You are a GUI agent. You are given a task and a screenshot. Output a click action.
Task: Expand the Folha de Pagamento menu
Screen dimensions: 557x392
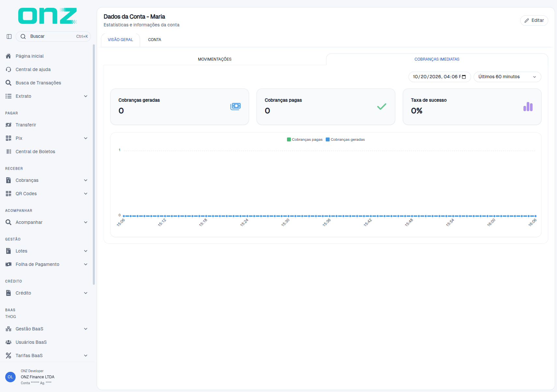[x=47, y=264]
